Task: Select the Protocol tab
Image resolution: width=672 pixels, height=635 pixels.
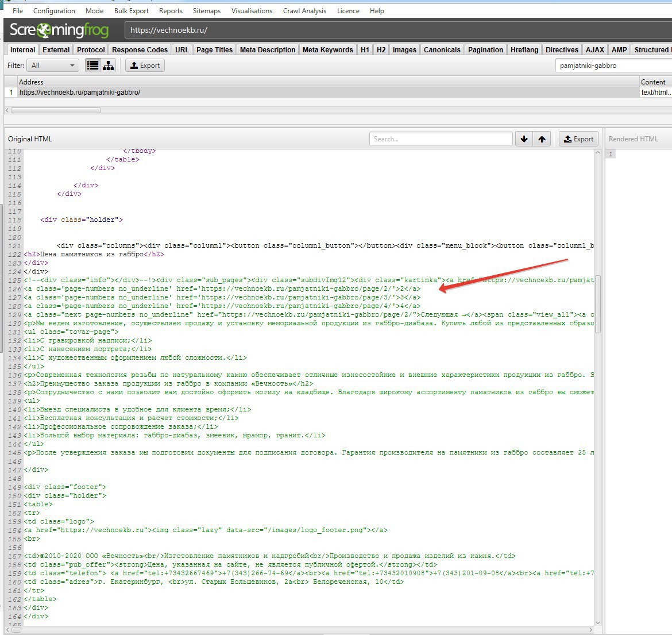Action: [x=91, y=50]
